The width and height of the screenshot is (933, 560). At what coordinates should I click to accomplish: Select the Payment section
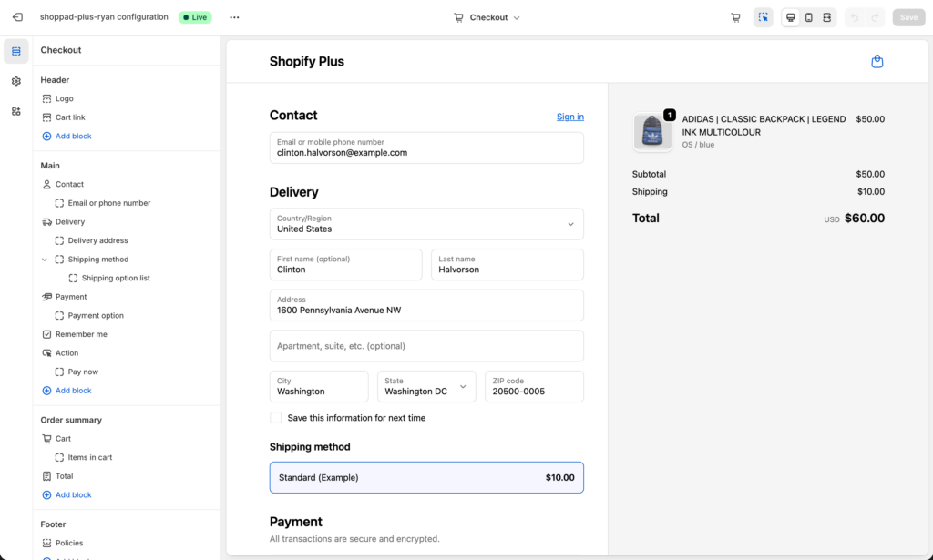(x=71, y=297)
